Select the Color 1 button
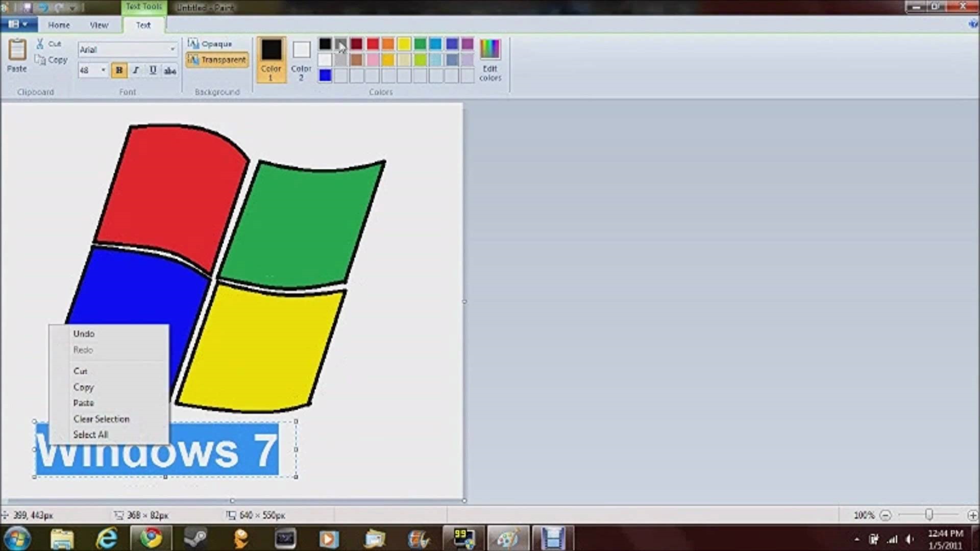 (271, 60)
